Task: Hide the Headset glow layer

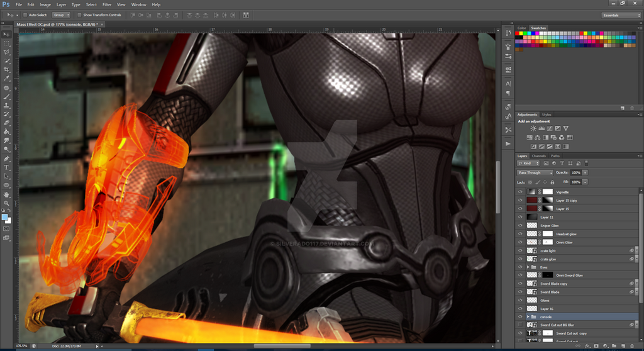Action: pos(520,234)
